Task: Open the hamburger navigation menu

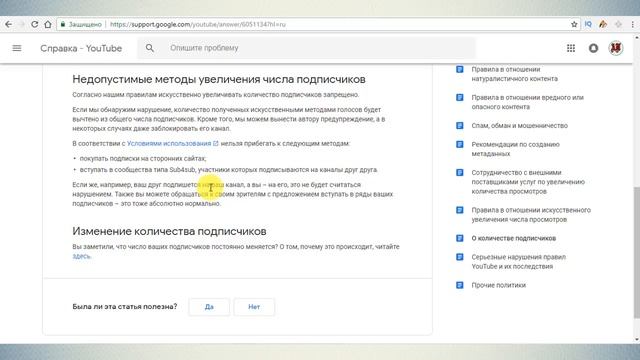Action: (x=17, y=48)
